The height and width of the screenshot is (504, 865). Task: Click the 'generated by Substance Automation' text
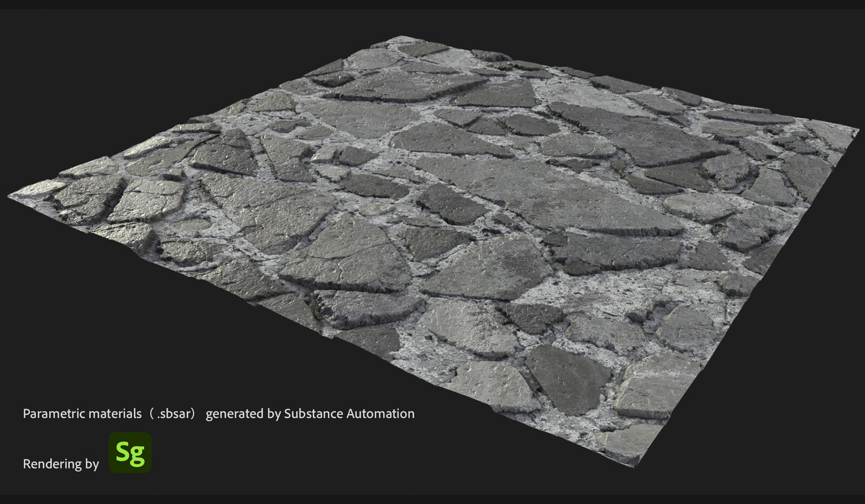[310, 414]
